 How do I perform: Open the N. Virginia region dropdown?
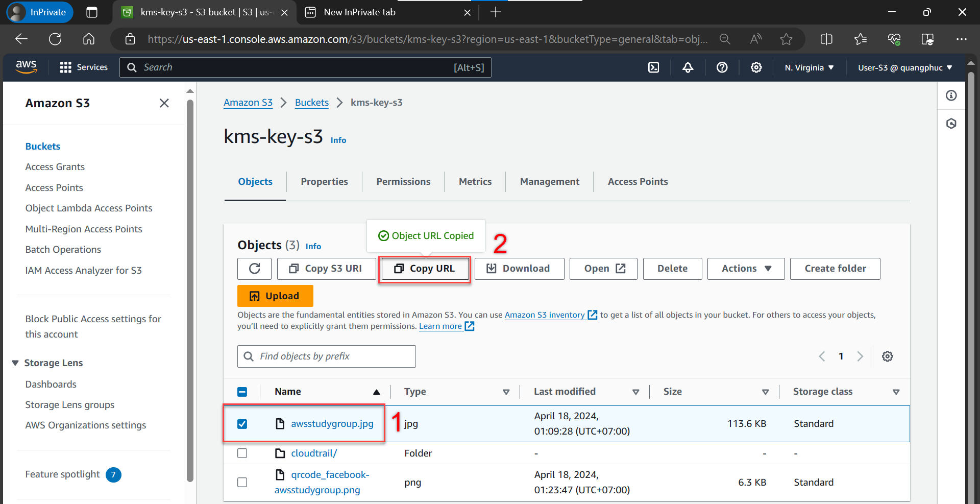click(810, 67)
